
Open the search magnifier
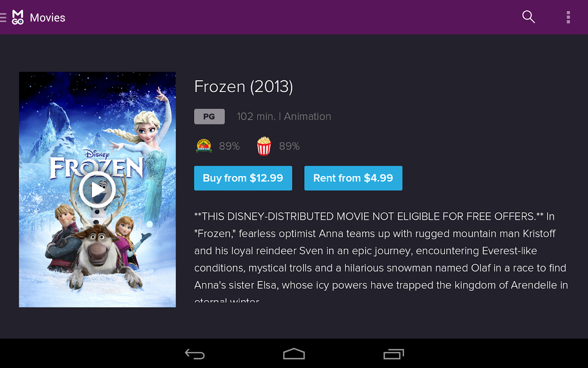528,17
